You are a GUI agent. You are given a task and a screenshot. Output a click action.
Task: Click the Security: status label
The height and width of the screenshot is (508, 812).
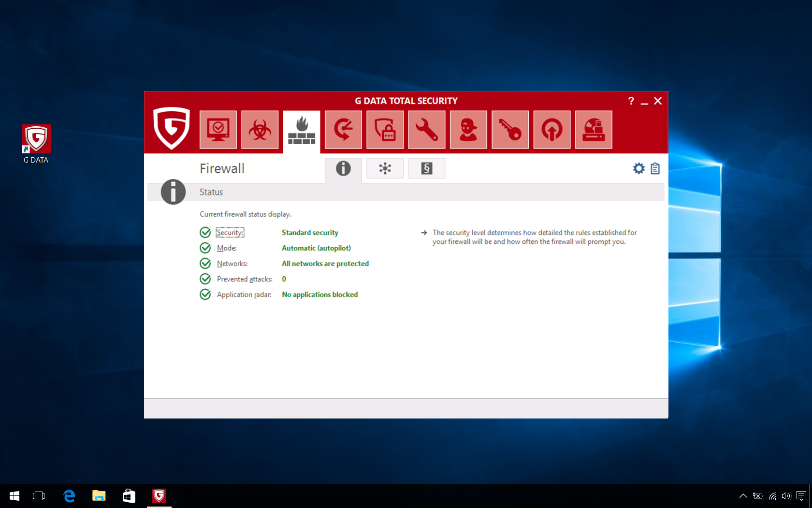230,233
